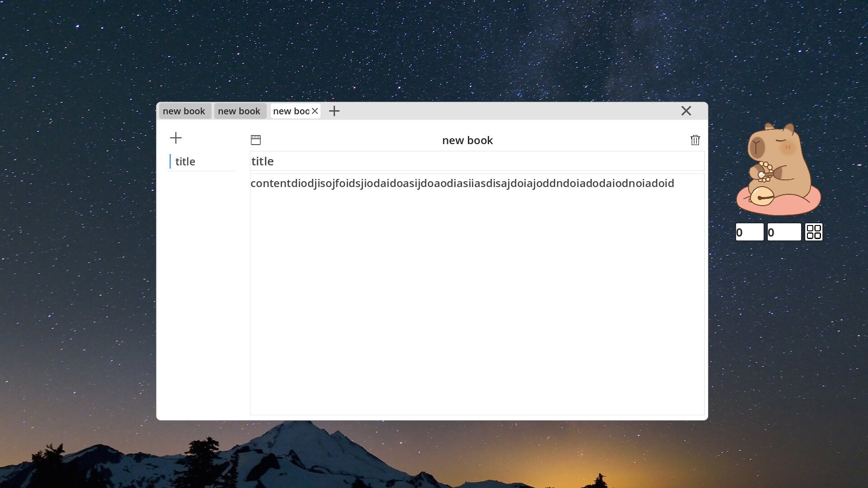Viewport: 868px width, 488px height.
Task: Close the active new book tab
Action: pyautogui.click(x=315, y=111)
